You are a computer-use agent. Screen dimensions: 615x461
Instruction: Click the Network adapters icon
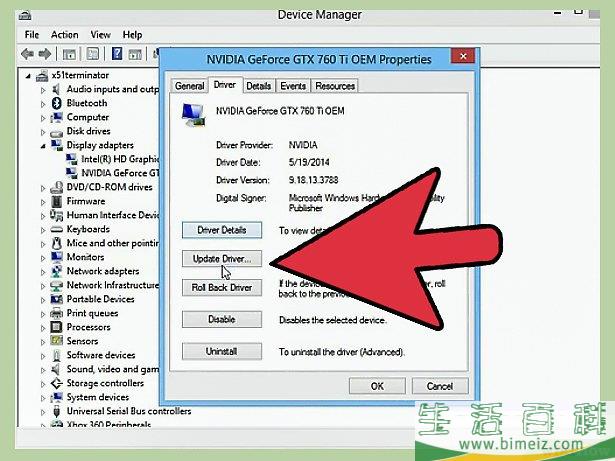56,271
